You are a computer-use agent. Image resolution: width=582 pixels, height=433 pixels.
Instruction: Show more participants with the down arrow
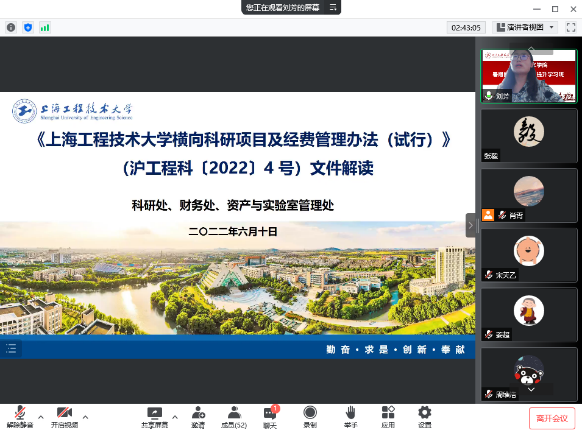[531, 390]
